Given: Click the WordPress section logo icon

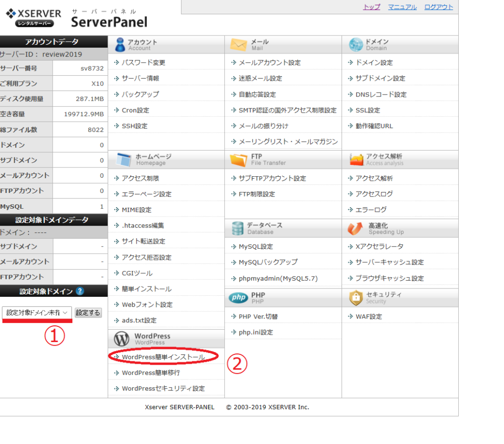Looking at the screenshot, I should [122, 339].
